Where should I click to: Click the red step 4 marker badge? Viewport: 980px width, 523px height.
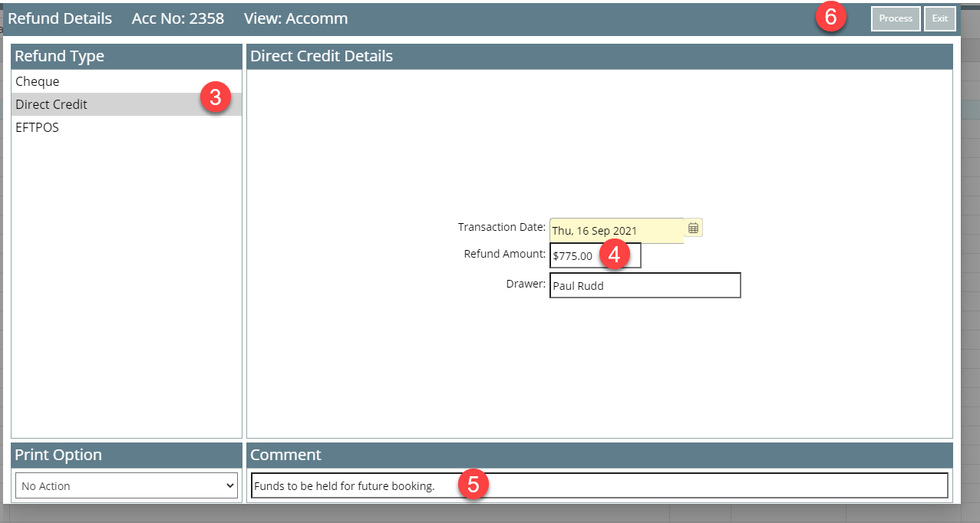pos(614,255)
